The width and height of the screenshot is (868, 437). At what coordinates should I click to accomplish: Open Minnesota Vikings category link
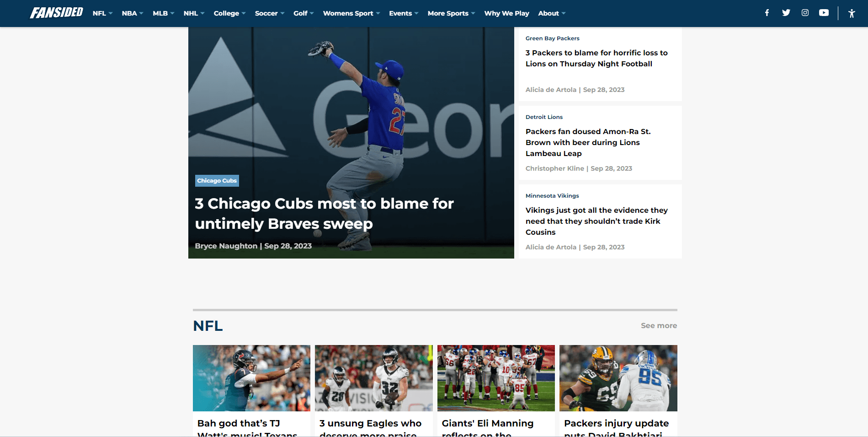tap(552, 196)
